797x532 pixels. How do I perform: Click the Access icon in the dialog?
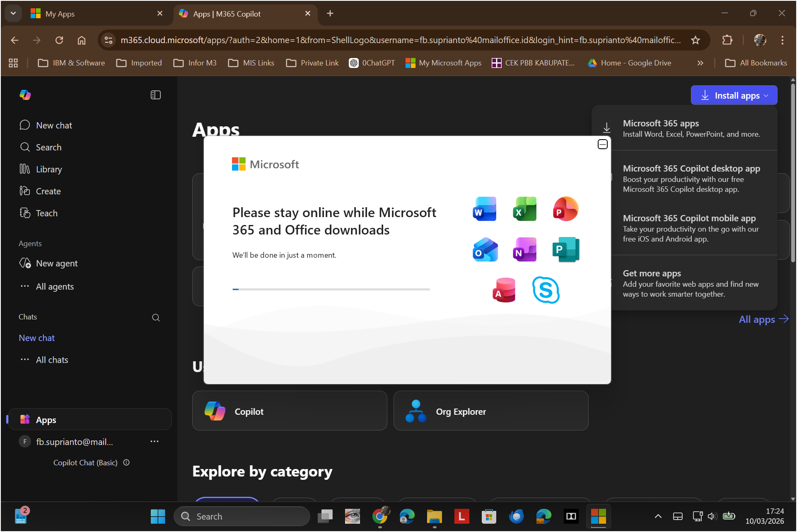[504, 290]
